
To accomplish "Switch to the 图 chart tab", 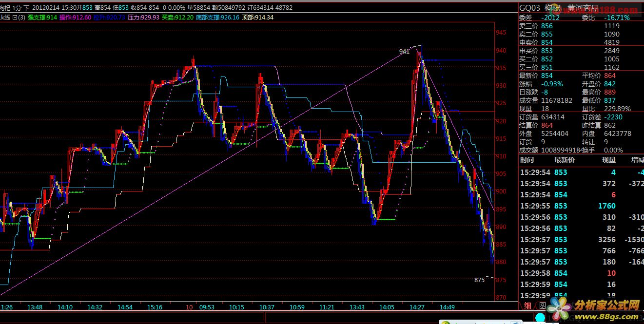I will pos(542,306).
